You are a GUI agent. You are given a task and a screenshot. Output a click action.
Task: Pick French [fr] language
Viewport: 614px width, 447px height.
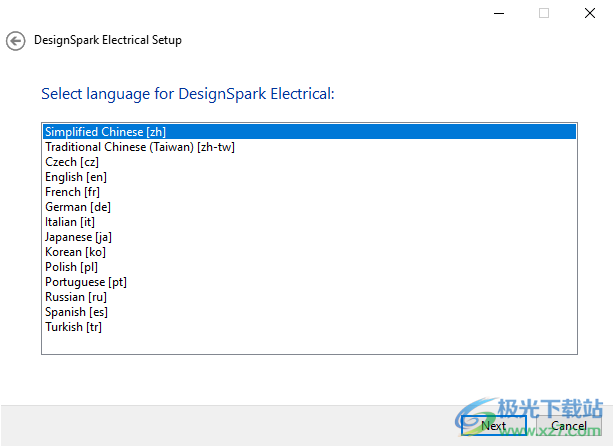pos(309,192)
